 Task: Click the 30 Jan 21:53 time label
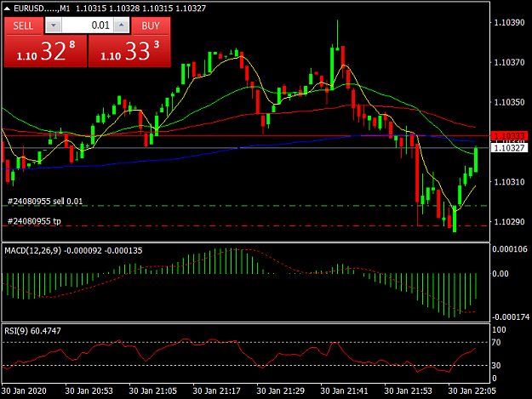[409, 390]
